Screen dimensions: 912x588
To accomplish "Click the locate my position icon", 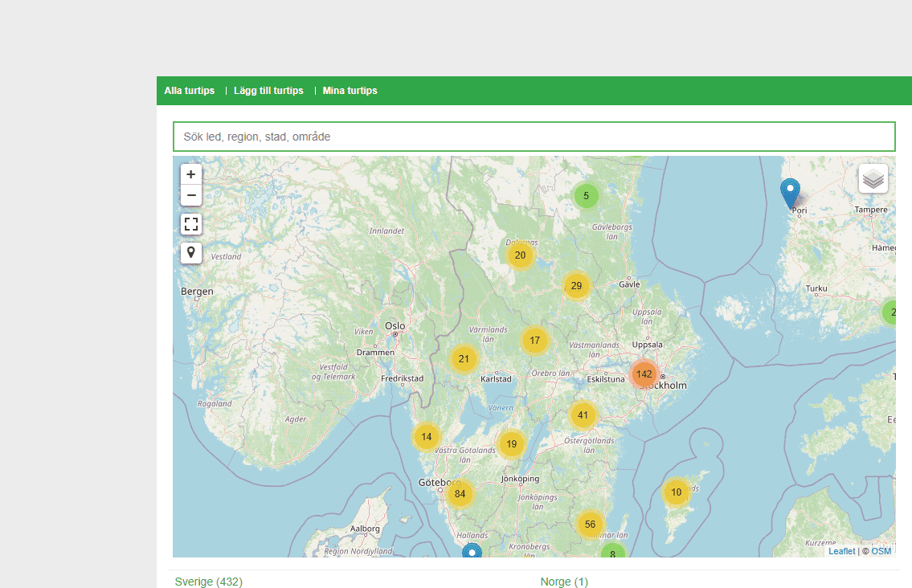I will tap(190, 252).
